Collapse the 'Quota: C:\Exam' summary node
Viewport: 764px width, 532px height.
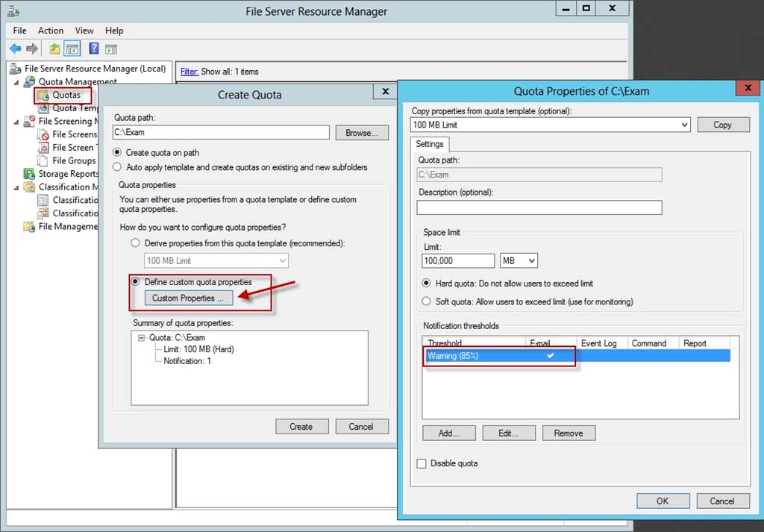(x=141, y=337)
